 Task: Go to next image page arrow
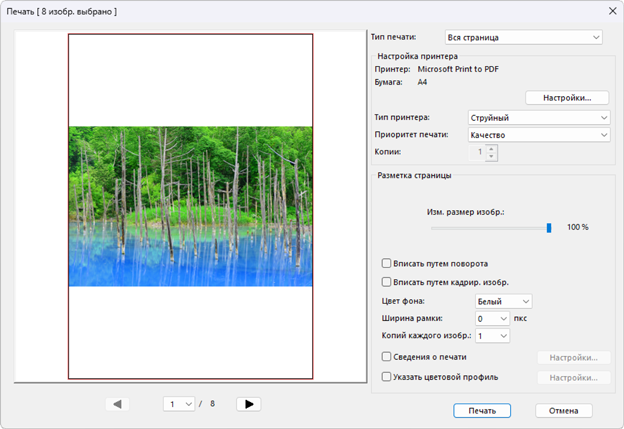(248, 404)
